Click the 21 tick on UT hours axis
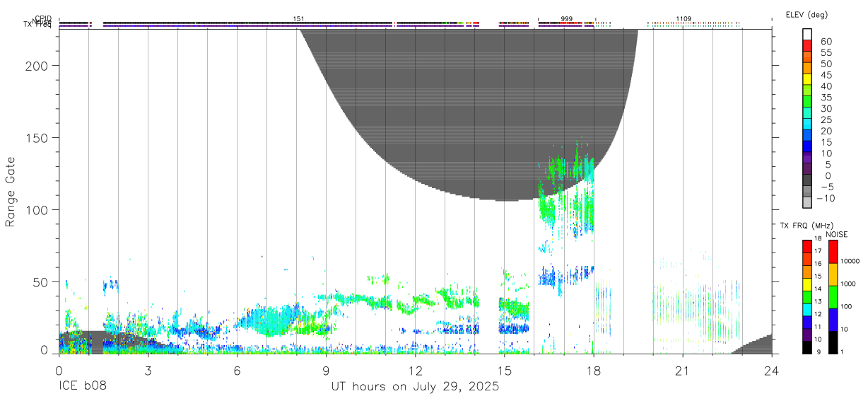Image resolution: width=868 pixels, height=401 pixels. point(683,370)
